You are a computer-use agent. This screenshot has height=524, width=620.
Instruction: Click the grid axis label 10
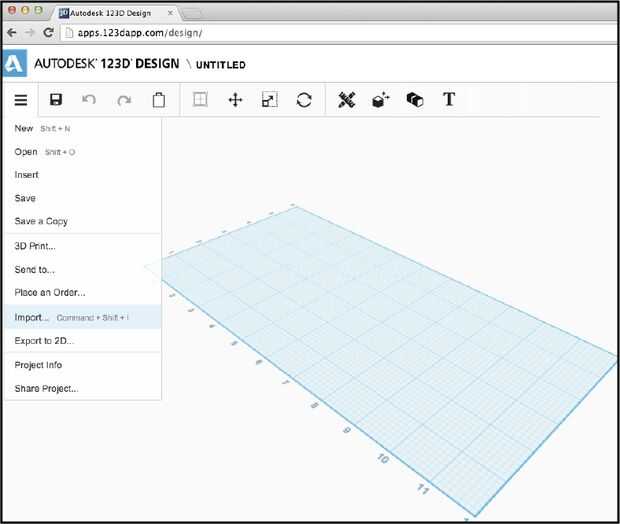pyautogui.click(x=383, y=458)
